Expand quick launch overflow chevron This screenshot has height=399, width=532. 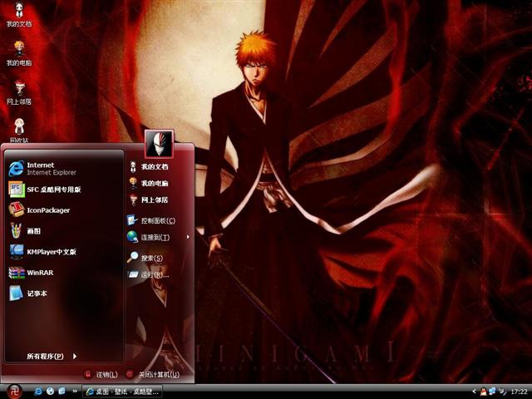click(x=75, y=392)
